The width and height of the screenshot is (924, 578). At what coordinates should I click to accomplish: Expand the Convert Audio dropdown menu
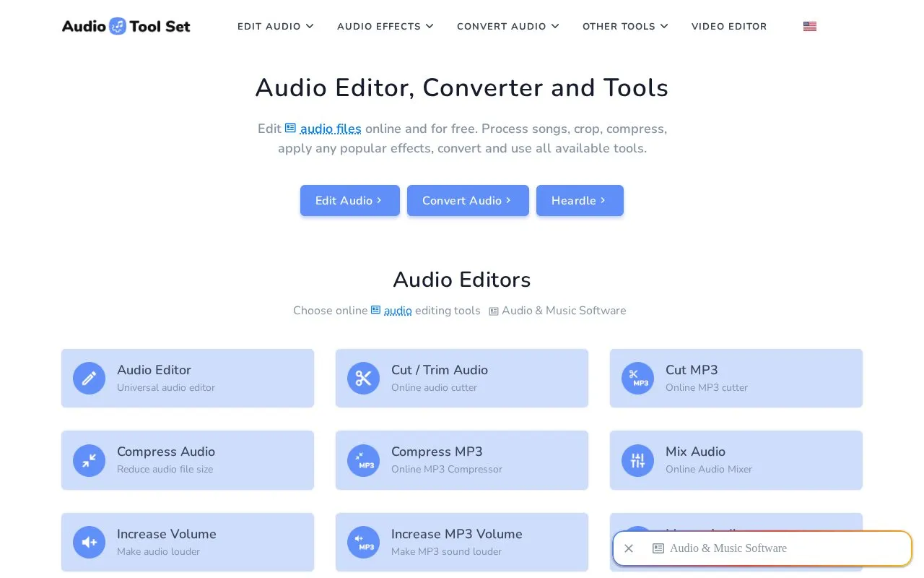click(508, 27)
